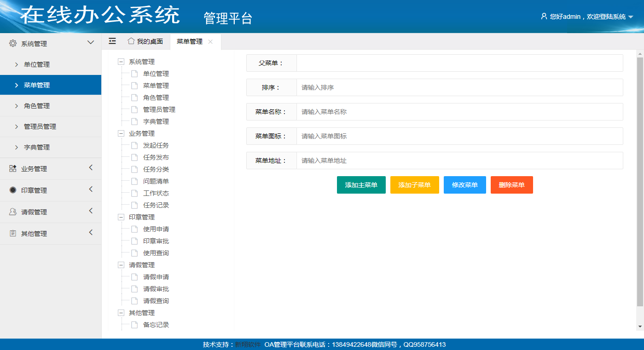The image size is (644, 350).
Task: Collapse the 业务管理 tree node
Action: pos(121,133)
